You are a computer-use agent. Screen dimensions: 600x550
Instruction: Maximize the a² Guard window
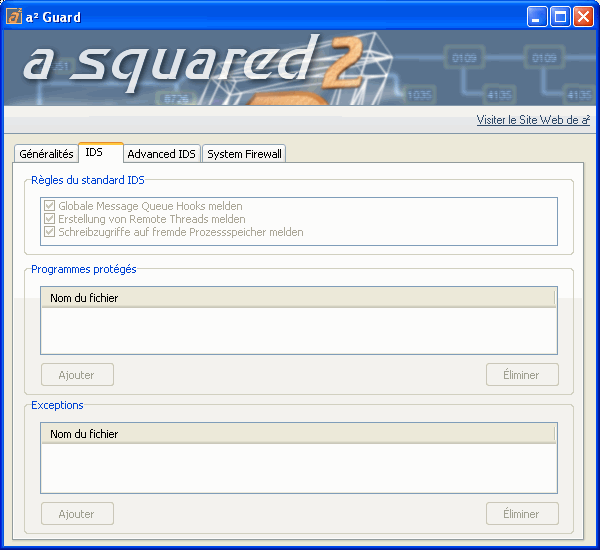coord(560,17)
